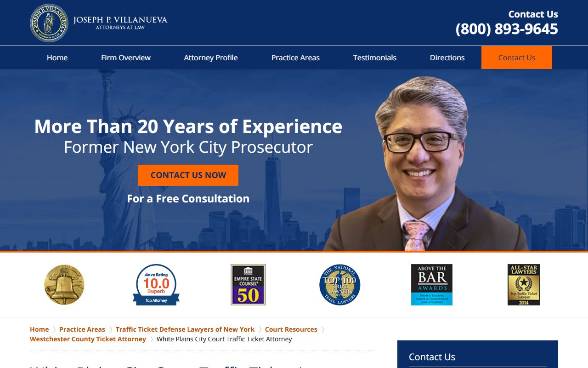Open the Directions nav item

[447, 57]
